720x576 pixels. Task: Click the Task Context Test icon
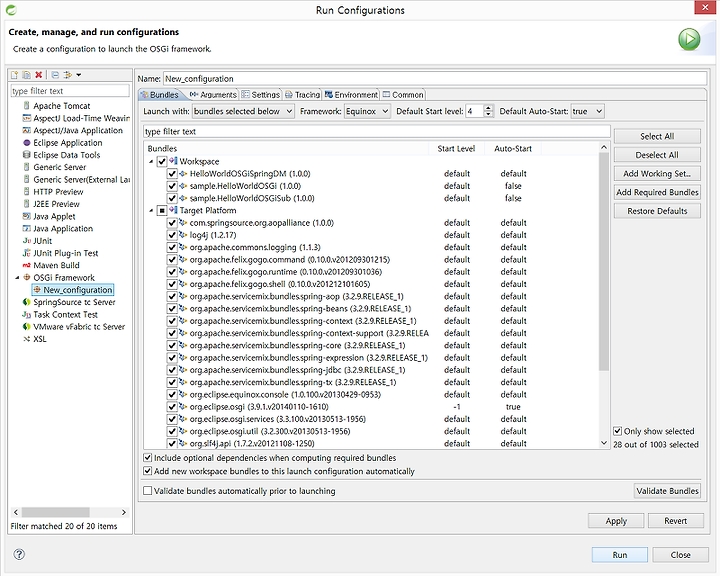[x=27, y=315]
